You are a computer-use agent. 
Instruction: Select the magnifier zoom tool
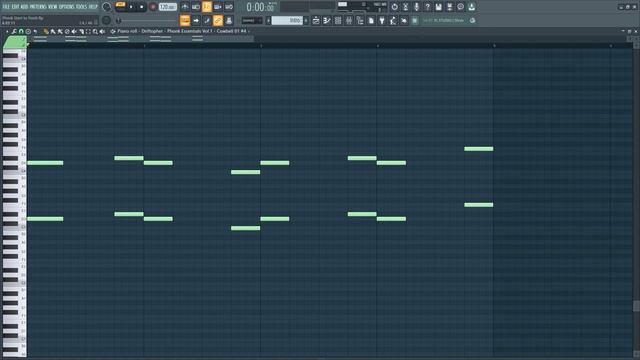point(95,31)
